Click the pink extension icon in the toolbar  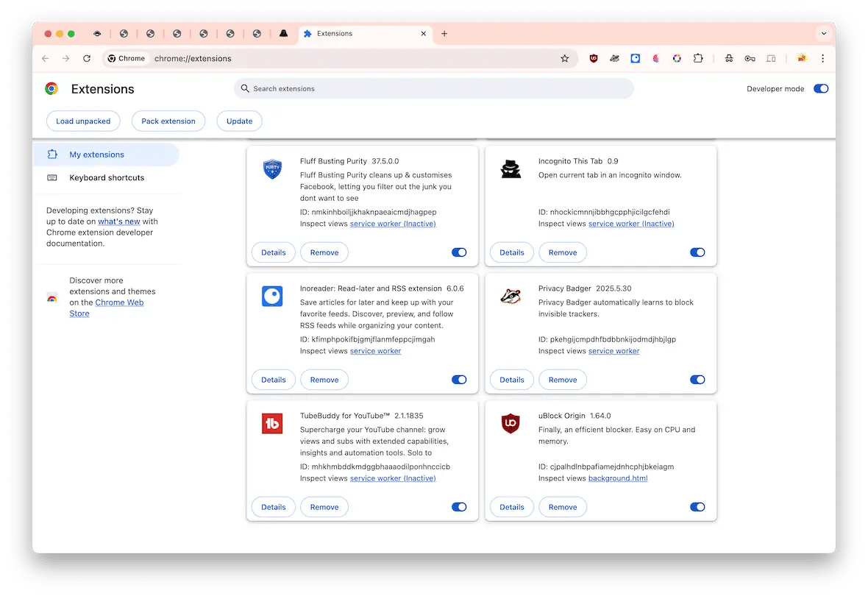[x=656, y=58]
